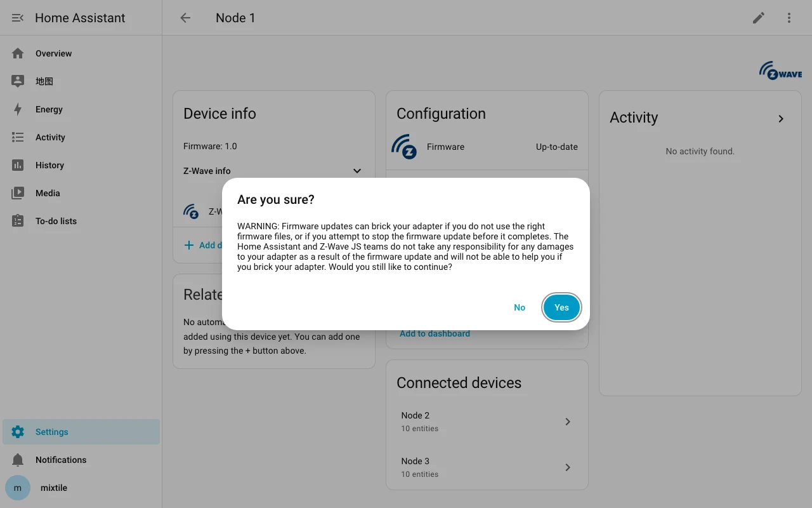The image size is (812, 508).
Task: Click the Firmware: 1.0 text
Action: (x=210, y=146)
